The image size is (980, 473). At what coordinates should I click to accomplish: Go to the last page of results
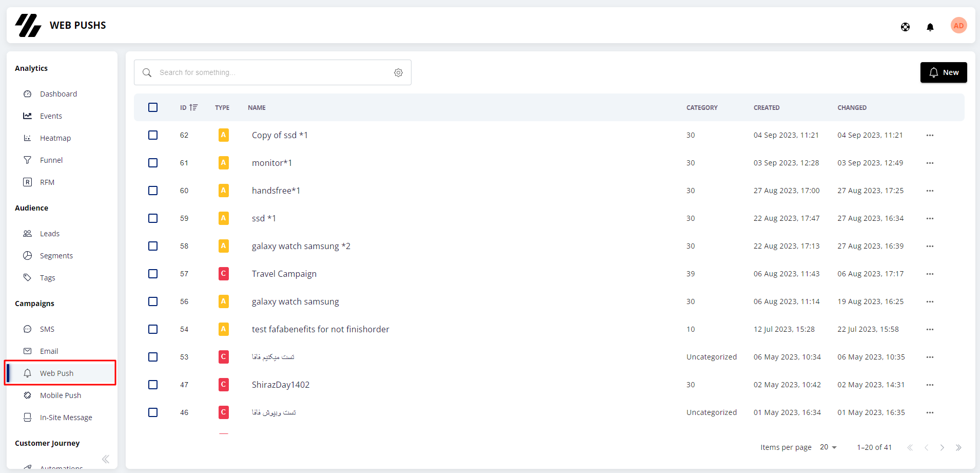[x=958, y=447]
